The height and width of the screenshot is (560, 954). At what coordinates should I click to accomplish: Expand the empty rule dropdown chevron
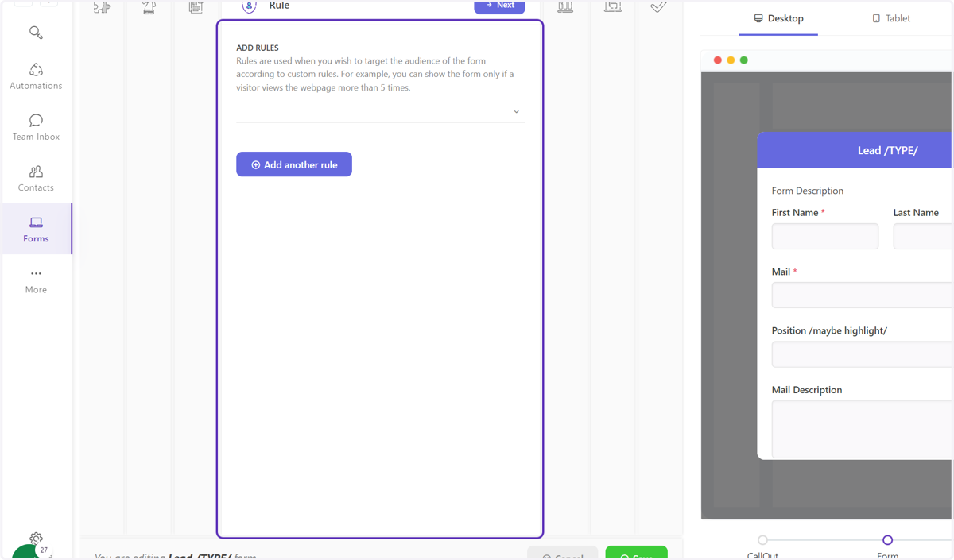tap(516, 112)
